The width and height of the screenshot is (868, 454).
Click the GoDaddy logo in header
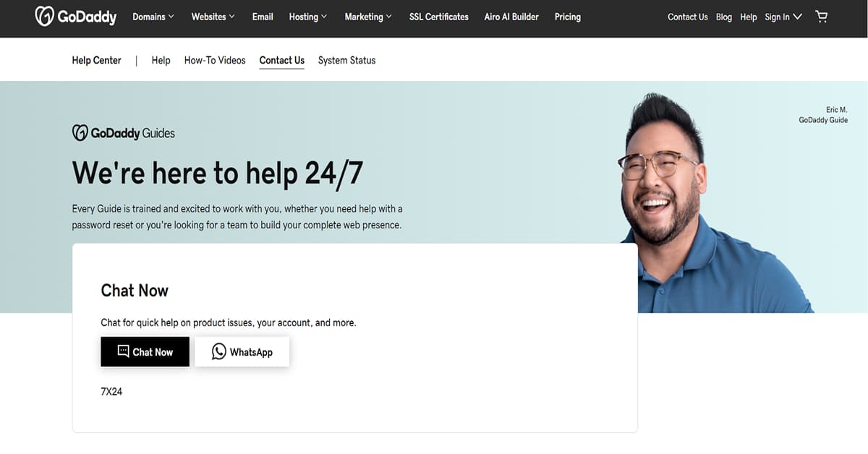[x=75, y=17]
